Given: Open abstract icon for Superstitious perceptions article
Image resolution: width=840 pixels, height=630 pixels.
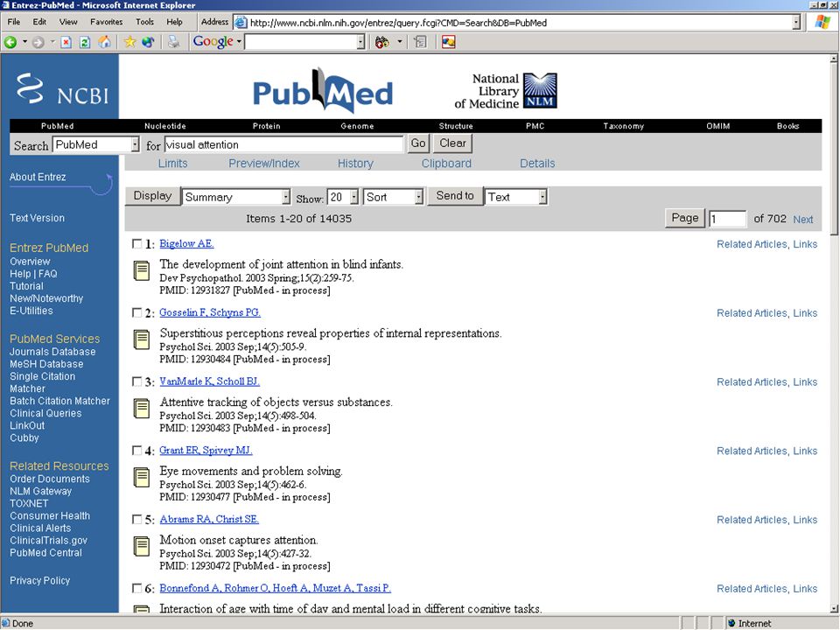Looking at the screenshot, I should [142, 339].
